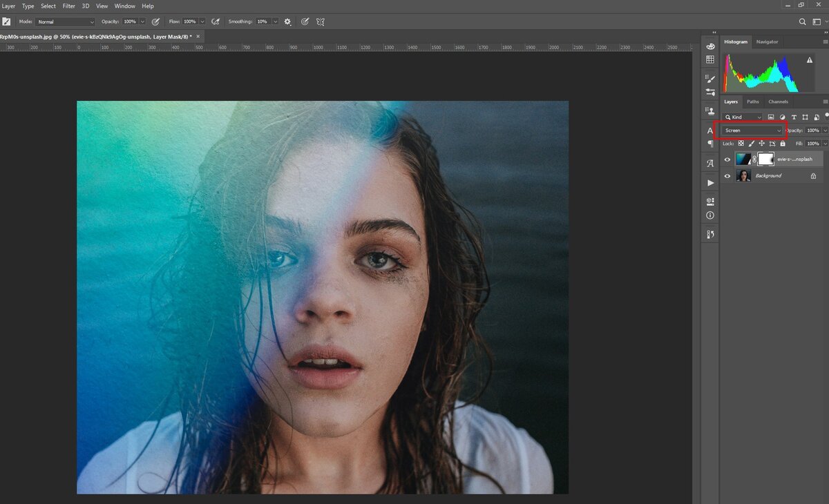Close the unsplash.jpg document tab
This screenshot has height=504, width=829.
click(x=199, y=36)
